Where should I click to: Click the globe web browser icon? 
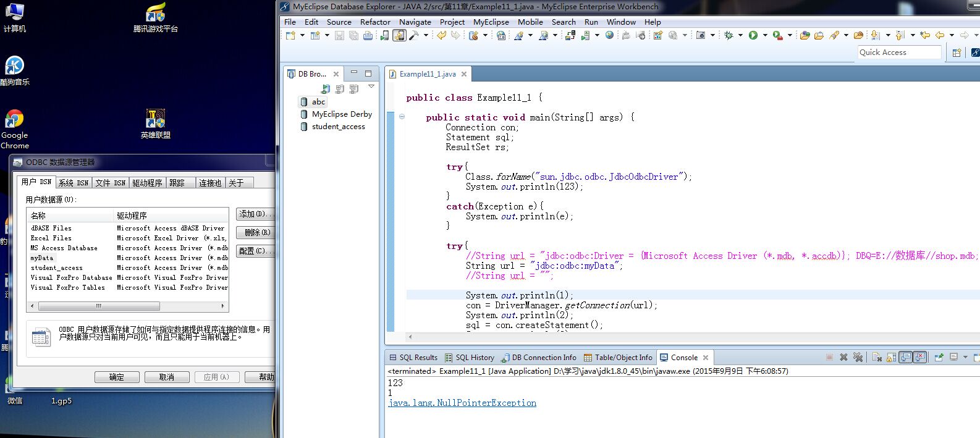click(x=609, y=35)
